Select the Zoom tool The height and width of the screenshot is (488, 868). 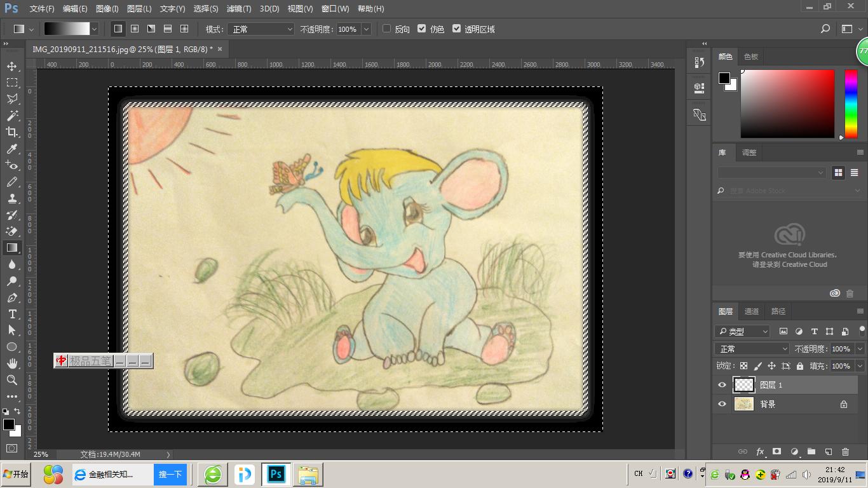pyautogui.click(x=11, y=380)
